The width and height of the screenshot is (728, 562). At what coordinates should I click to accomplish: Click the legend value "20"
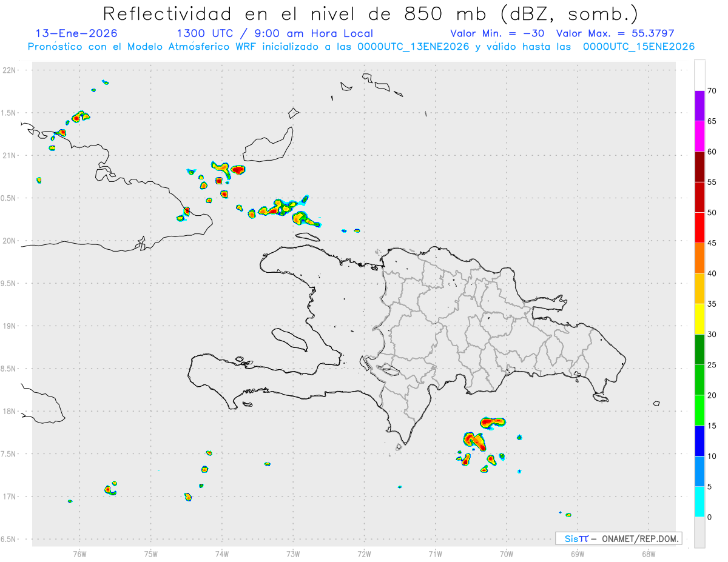712,395
